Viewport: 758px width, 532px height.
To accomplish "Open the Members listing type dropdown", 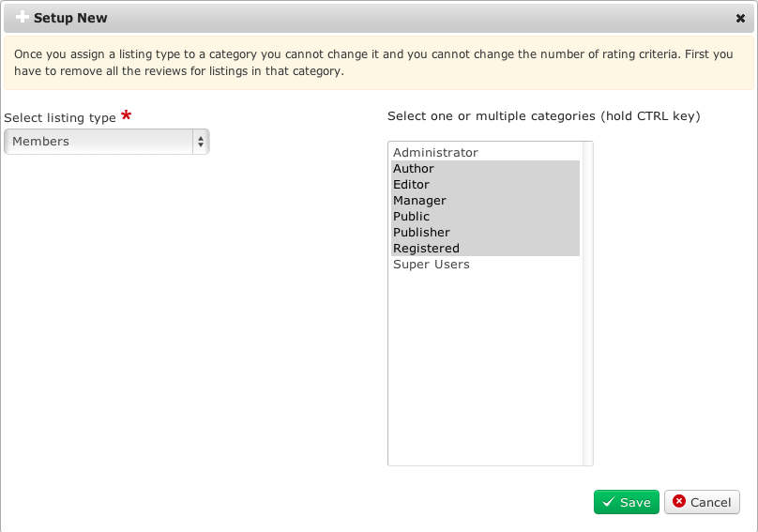I will pos(99,142).
